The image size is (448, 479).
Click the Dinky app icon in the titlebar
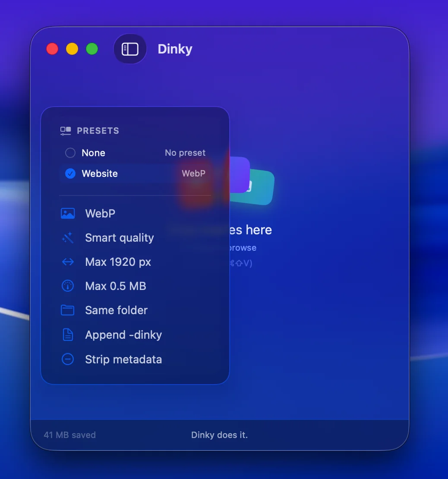click(130, 49)
